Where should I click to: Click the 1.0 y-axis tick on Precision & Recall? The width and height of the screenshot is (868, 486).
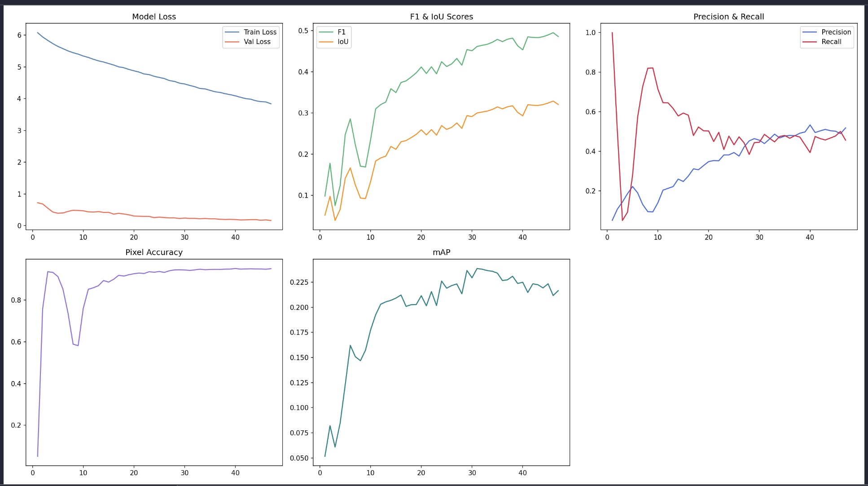(591, 32)
